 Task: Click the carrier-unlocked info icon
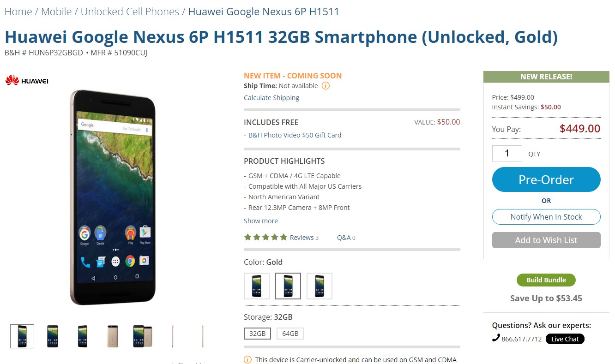pos(247,359)
